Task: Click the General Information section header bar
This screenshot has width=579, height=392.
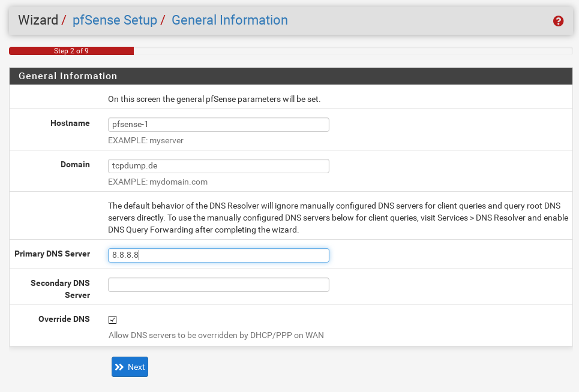Action: click(290, 76)
